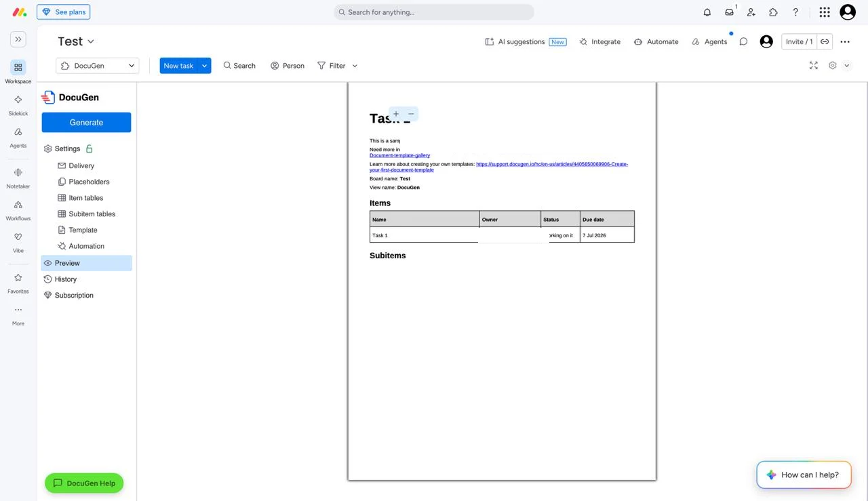Viewport: 868px width, 501px height.
Task: Click the New task button
Action: click(x=178, y=66)
